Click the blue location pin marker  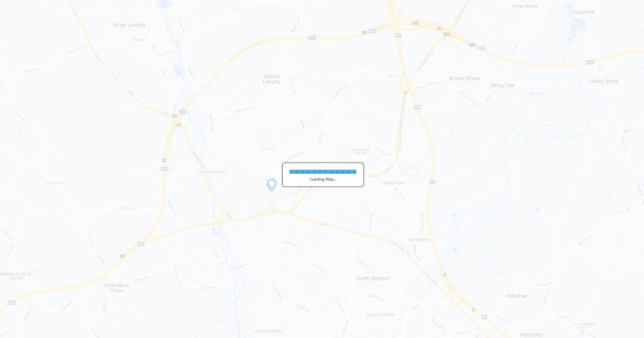[x=272, y=185]
